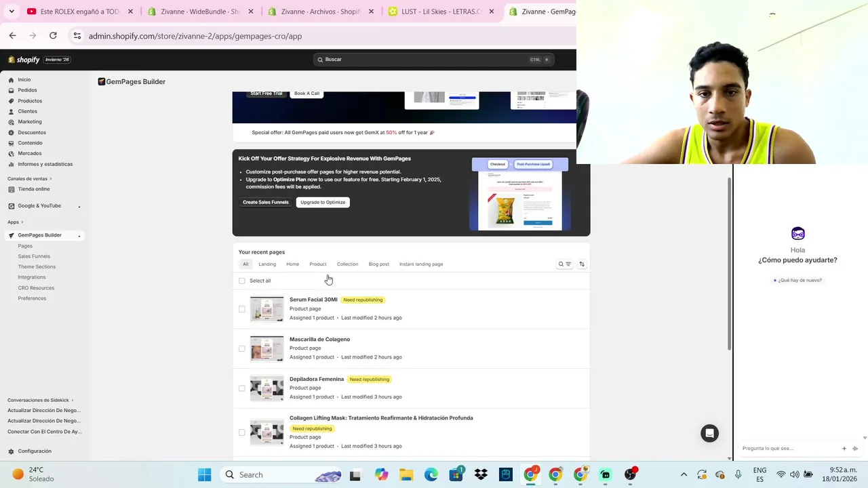Open Contenido section

coord(30,143)
